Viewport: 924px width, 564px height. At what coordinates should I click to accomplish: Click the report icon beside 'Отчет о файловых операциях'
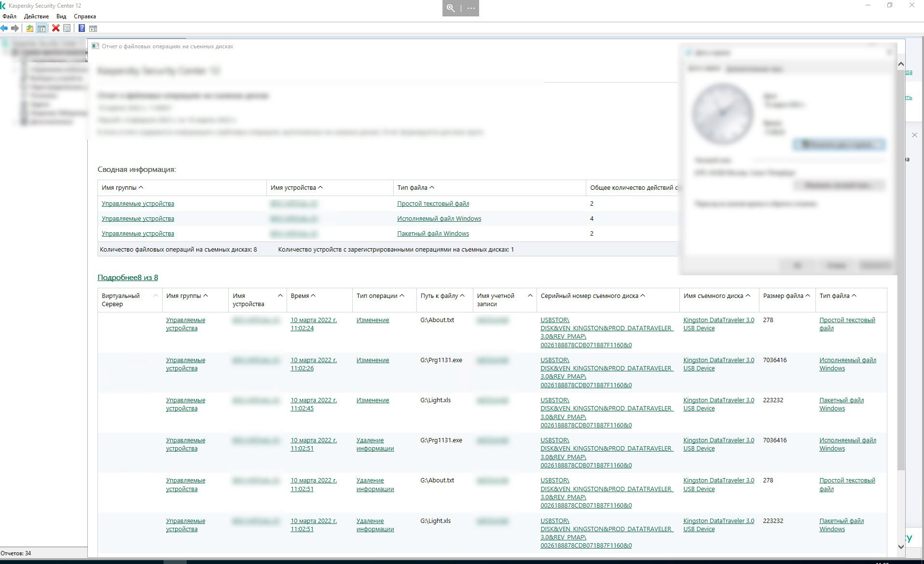tap(96, 46)
